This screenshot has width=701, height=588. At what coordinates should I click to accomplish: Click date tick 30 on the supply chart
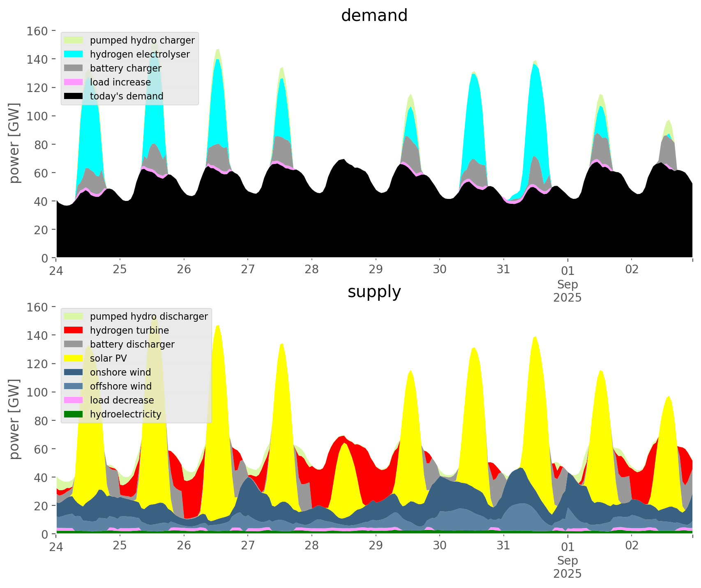pos(440,546)
